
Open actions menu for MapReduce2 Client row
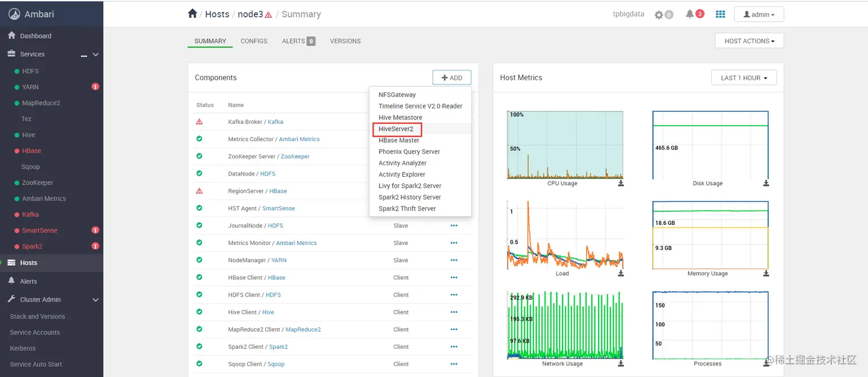click(x=454, y=329)
